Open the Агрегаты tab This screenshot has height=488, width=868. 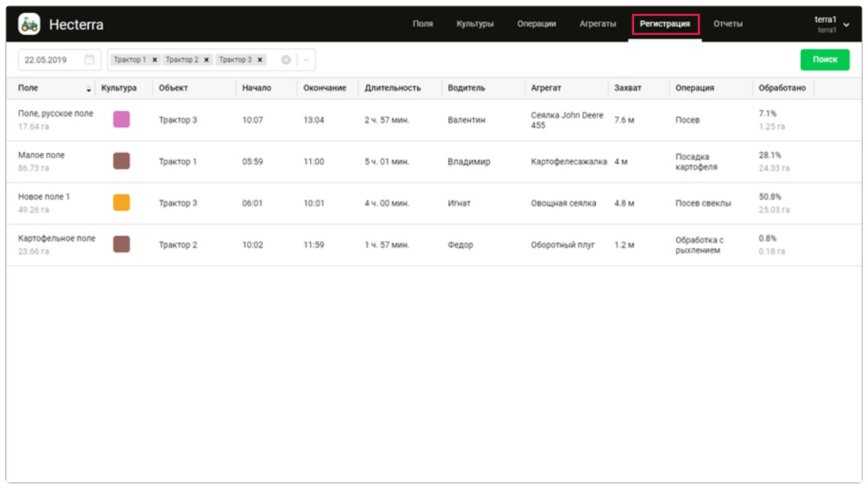tap(597, 24)
